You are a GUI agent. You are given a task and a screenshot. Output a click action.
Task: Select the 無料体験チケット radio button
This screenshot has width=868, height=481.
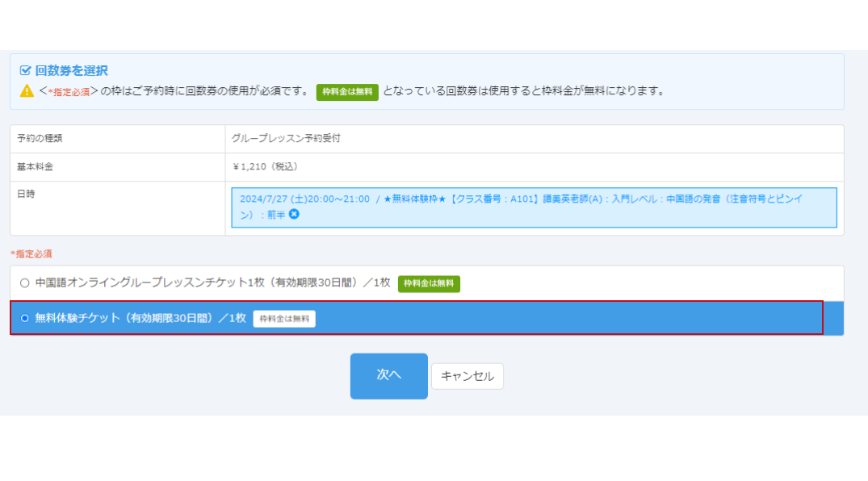click(24, 318)
